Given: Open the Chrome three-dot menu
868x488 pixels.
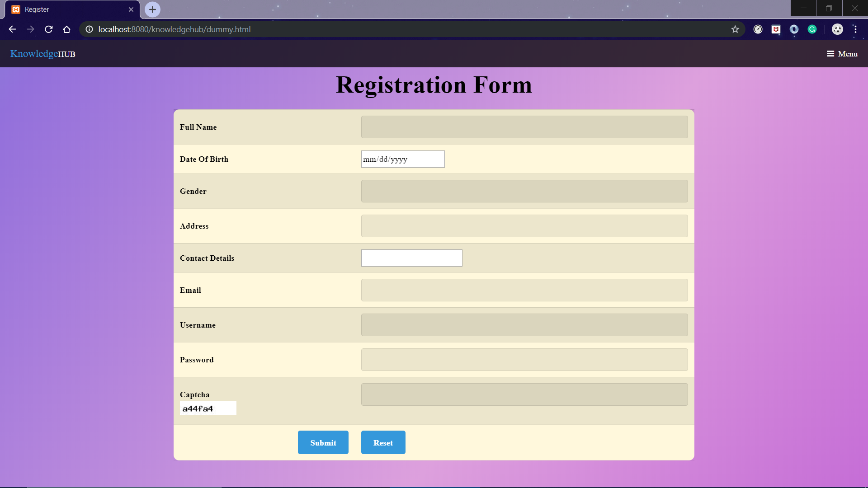Looking at the screenshot, I should click(855, 29).
